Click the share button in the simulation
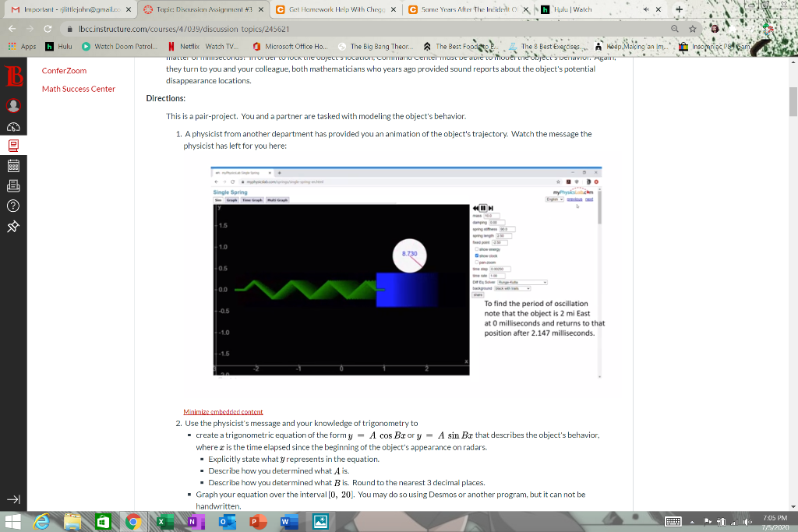The height and width of the screenshot is (532, 798). 478,295
